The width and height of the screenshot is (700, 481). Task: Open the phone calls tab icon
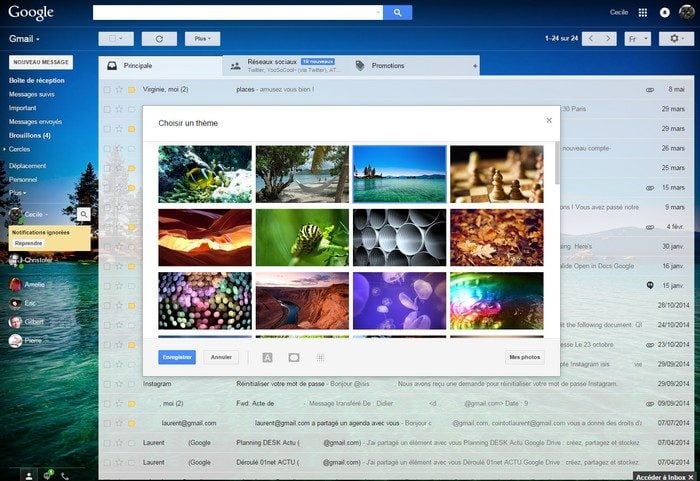65,475
